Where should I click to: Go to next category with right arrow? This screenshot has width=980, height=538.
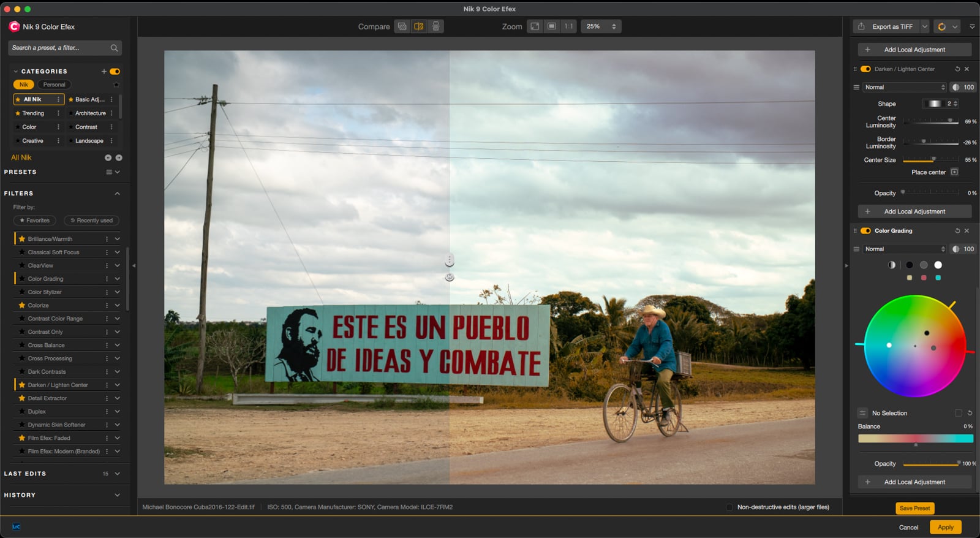coord(119,157)
